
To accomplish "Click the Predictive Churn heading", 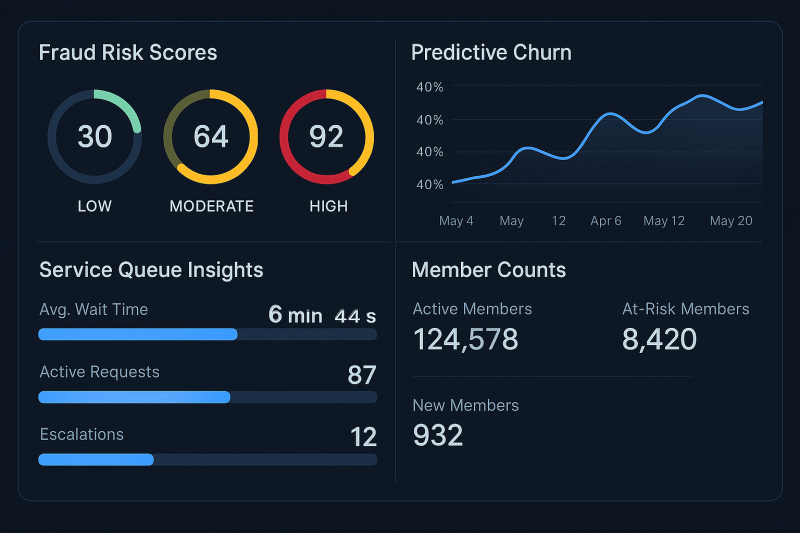I will coord(491,53).
